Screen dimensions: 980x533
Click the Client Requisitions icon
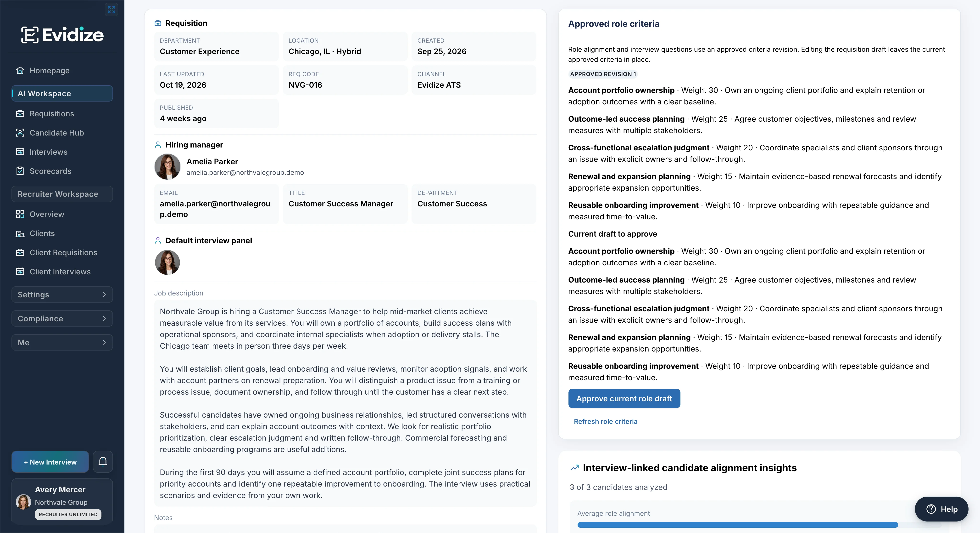pyautogui.click(x=20, y=252)
